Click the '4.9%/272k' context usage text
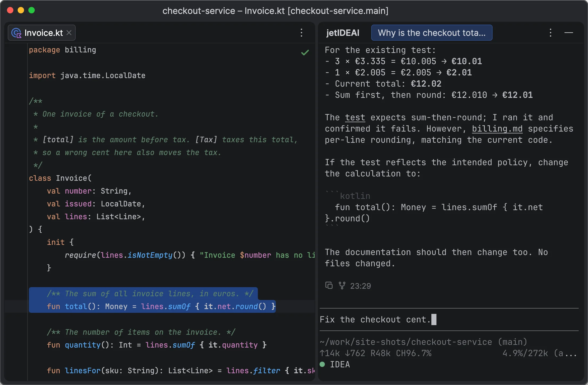 525,353
